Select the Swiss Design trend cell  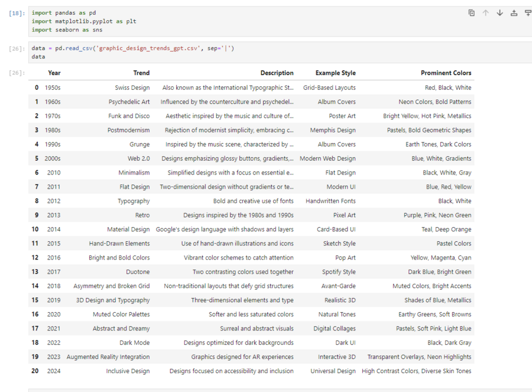[132, 88]
